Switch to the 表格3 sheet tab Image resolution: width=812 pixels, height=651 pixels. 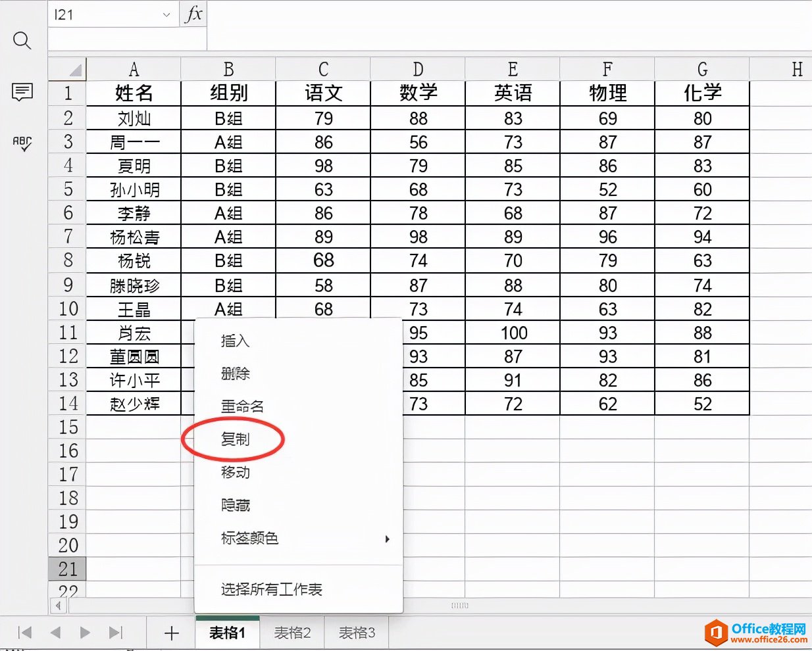357,633
